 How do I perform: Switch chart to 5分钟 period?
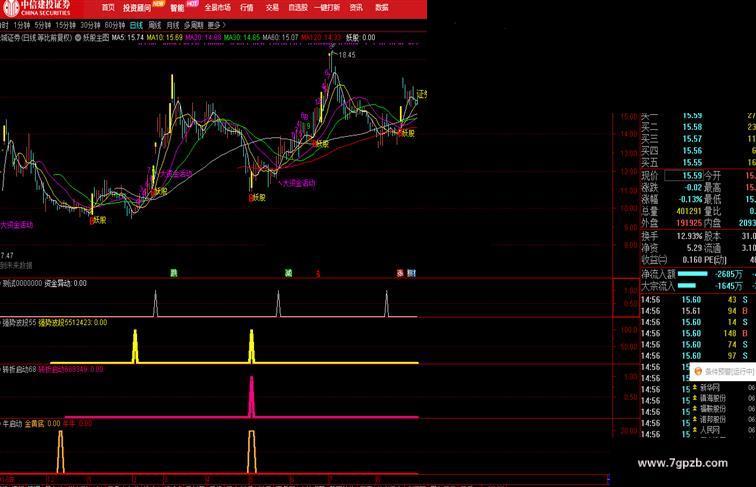[x=43, y=25]
